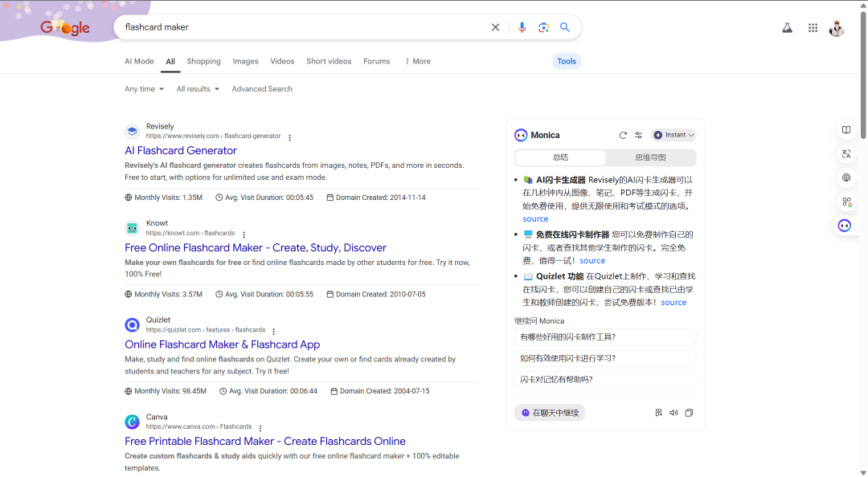The image size is (868, 477).
Task: Click the Monica logo in panel header
Action: (x=521, y=135)
